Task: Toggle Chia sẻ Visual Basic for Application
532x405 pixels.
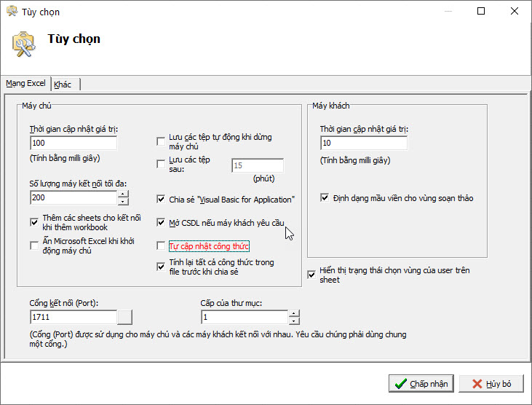Action: pyautogui.click(x=161, y=199)
